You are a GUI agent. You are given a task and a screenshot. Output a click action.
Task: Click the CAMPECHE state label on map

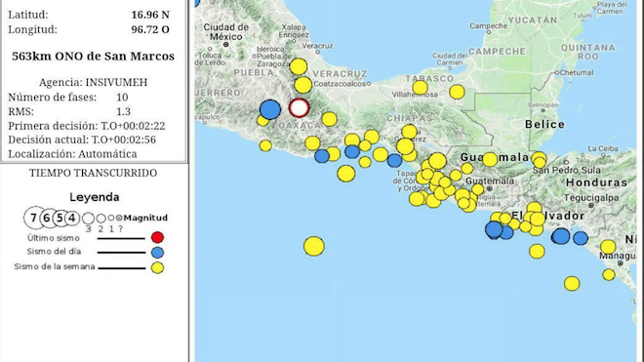497,52
